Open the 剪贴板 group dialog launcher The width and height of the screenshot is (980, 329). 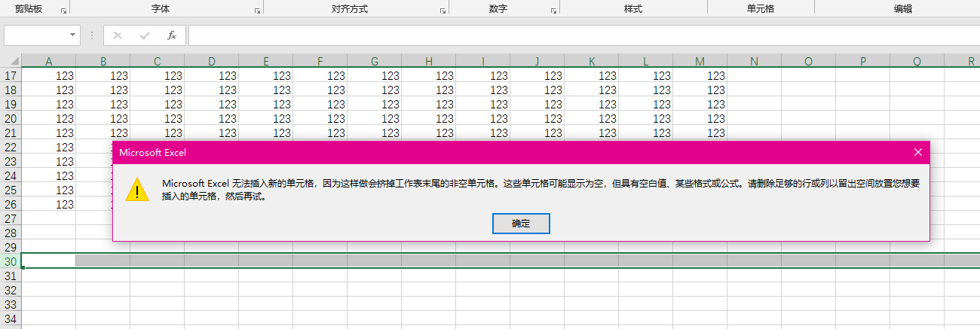(63, 11)
